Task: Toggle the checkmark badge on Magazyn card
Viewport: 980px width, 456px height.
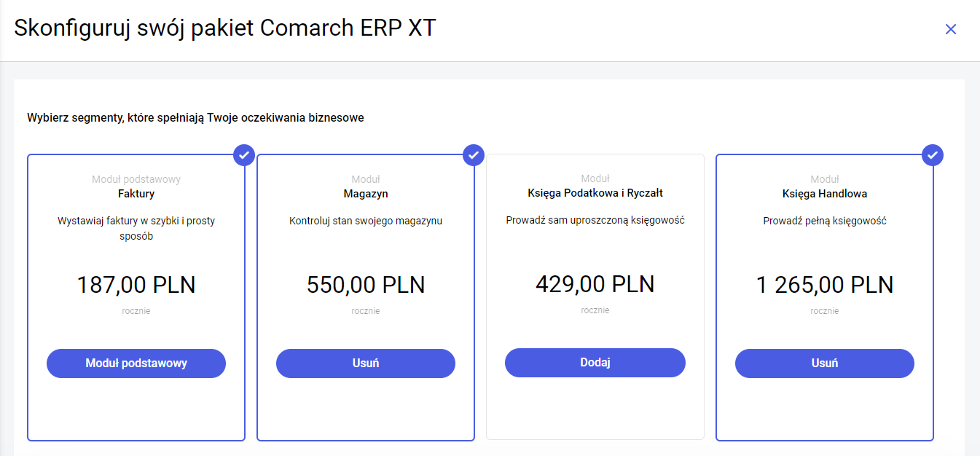Action: click(474, 155)
